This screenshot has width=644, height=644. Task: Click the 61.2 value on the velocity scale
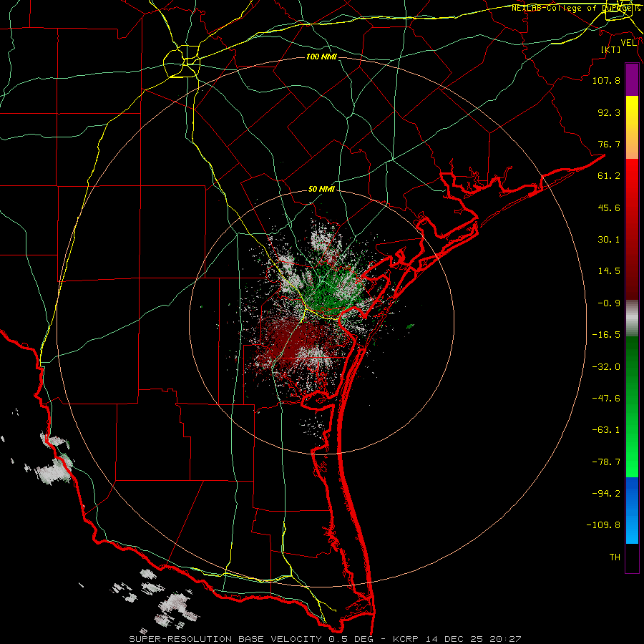(609, 176)
